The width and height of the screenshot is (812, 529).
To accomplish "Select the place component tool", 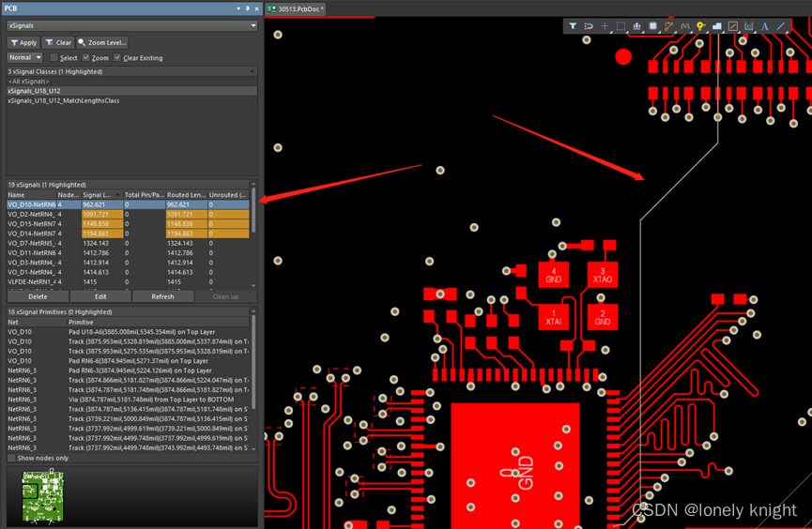I will [653, 26].
